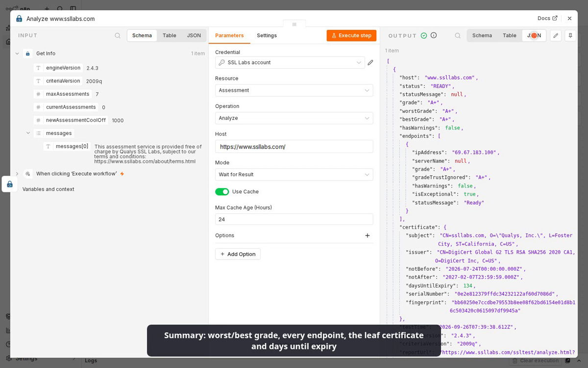Click the criteriaVersion text type icon

tap(38, 81)
